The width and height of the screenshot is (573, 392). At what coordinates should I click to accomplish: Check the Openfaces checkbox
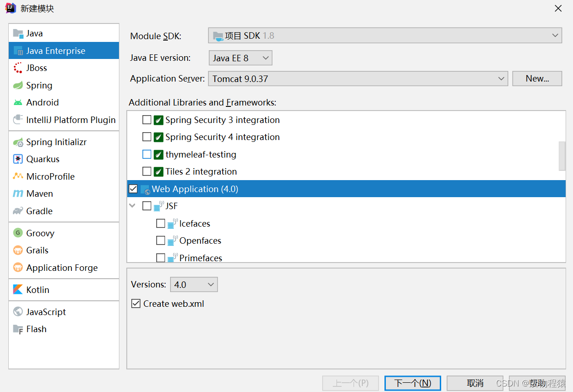click(160, 240)
